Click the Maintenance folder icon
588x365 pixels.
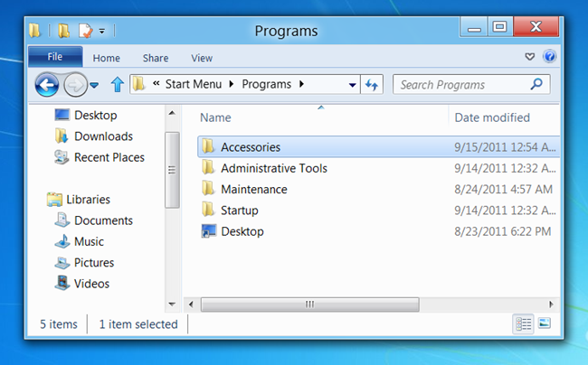[x=208, y=188]
